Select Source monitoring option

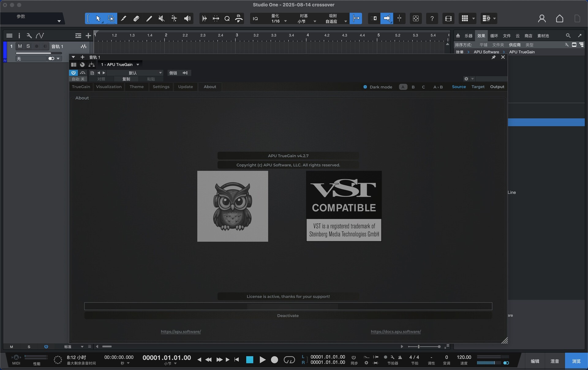[459, 87]
